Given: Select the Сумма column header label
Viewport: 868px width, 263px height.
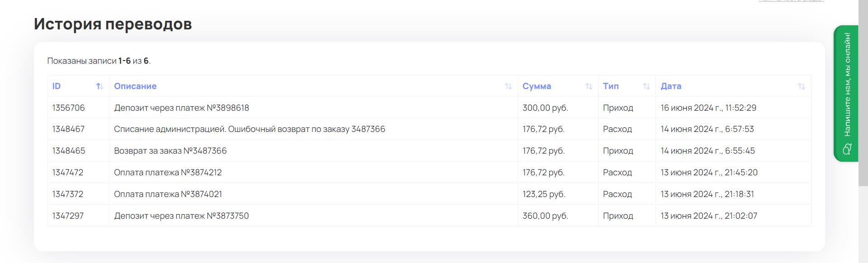Looking at the screenshot, I should (537, 86).
